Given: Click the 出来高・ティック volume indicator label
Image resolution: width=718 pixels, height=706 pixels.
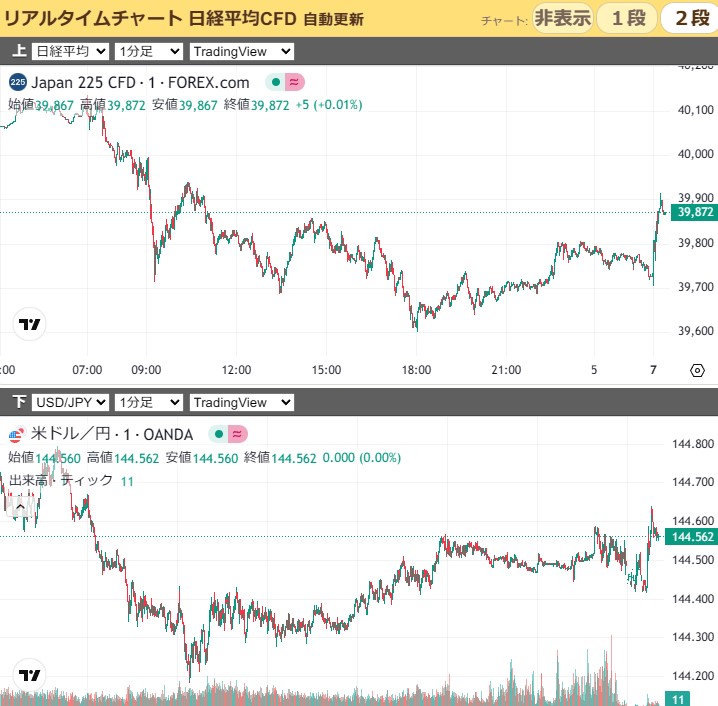Looking at the screenshot, I should (x=60, y=481).
